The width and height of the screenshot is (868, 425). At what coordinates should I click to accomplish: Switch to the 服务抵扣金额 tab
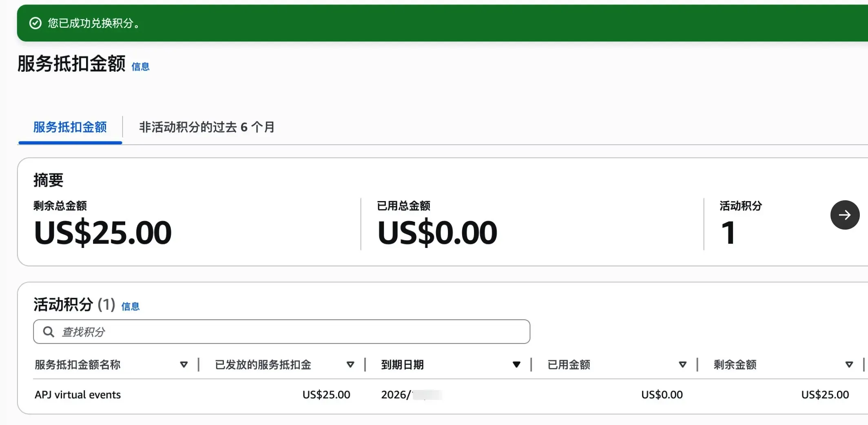tap(70, 127)
